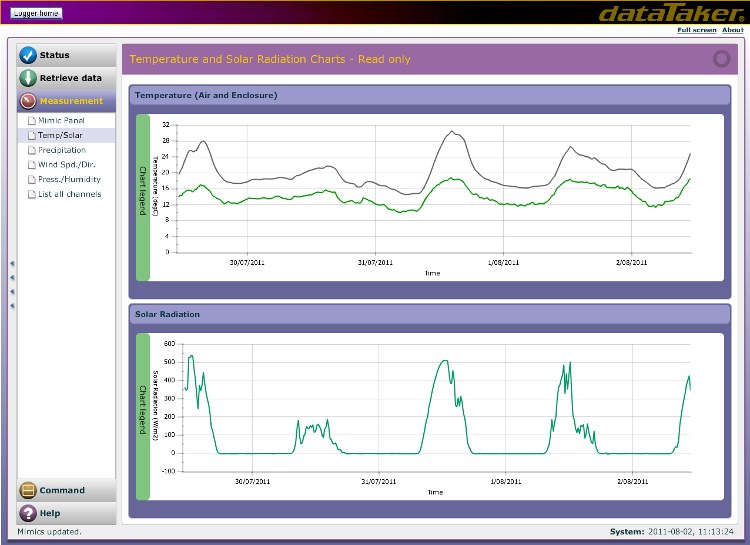Click the loading spinner icon in header
The width and height of the screenshot is (750, 545).
click(721, 59)
